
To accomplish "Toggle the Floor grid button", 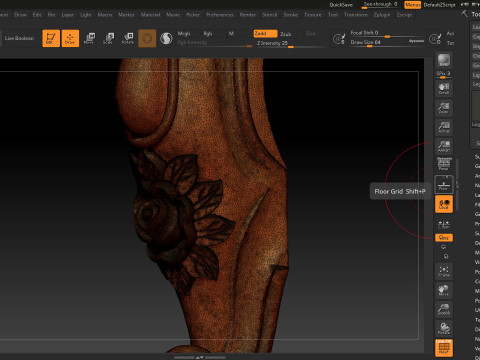I will pyautogui.click(x=444, y=184).
